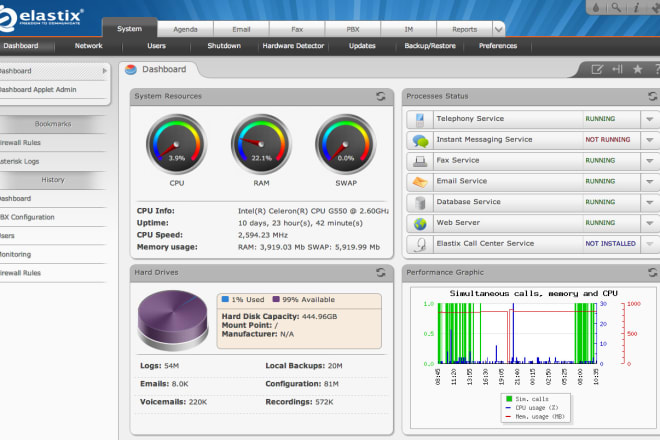This screenshot has width=660, height=440.
Task: Click the info icon in top bar
Action: (x=636, y=7)
